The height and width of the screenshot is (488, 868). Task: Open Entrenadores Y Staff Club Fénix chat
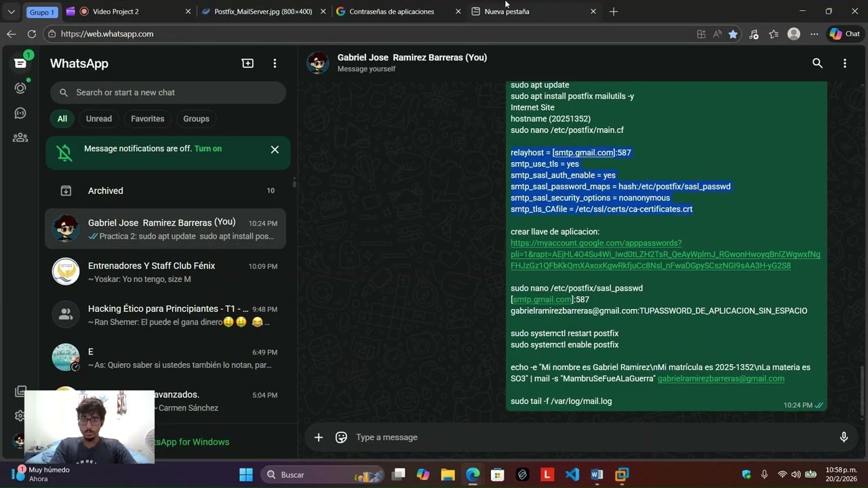165,272
